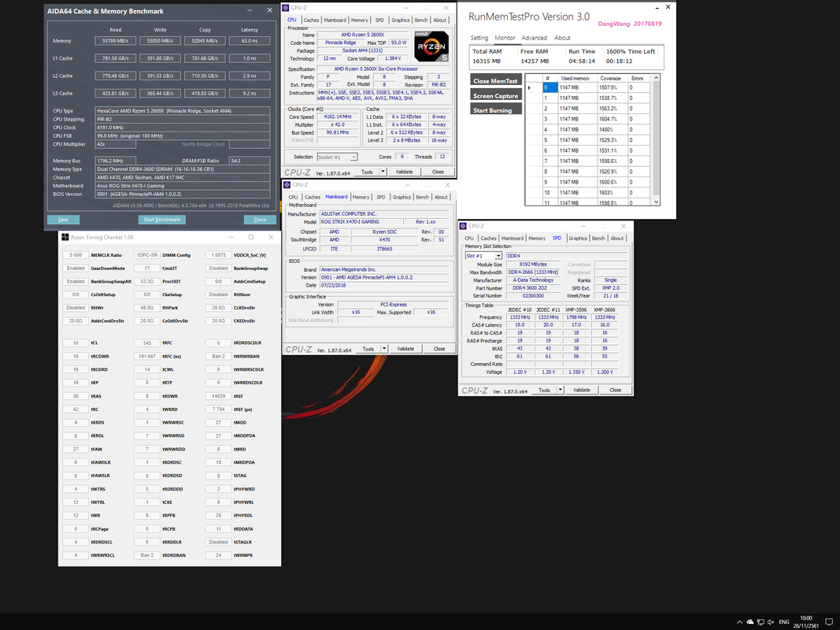Open the notification center icon

829,622
